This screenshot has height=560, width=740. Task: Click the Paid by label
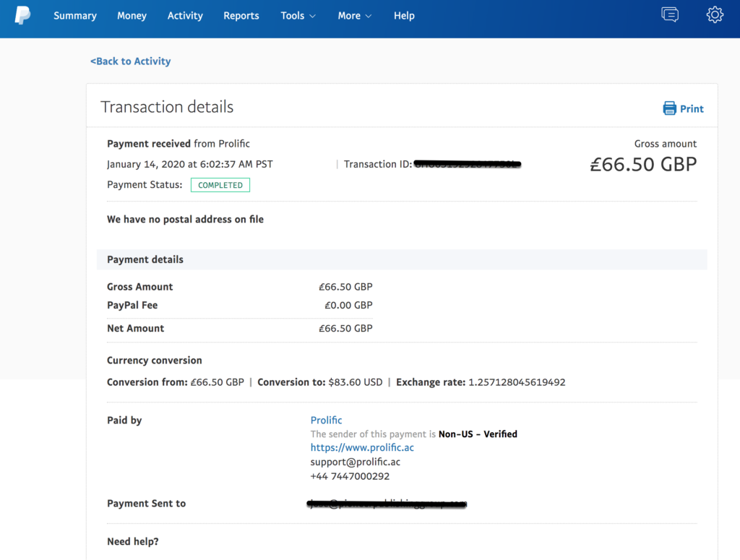point(124,421)
